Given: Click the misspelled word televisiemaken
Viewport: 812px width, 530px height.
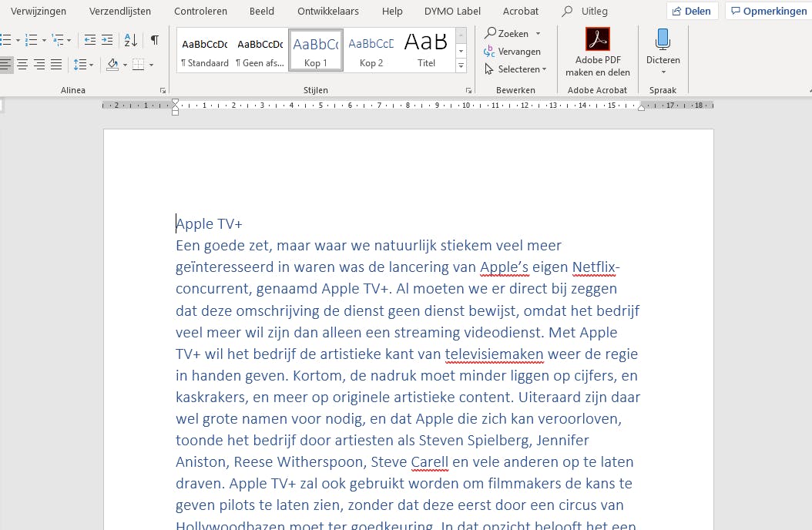Looking at the screenshot, I should (x=494, y=354).
